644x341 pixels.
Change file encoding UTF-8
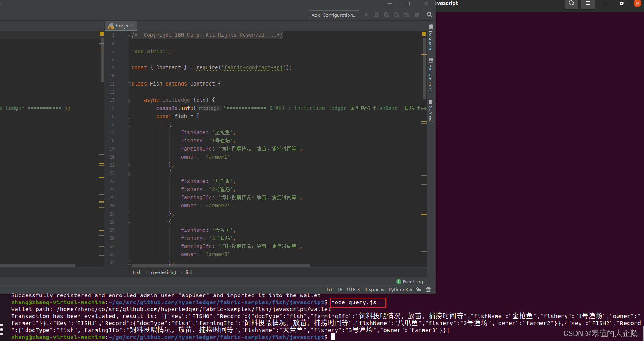[353, 289]
